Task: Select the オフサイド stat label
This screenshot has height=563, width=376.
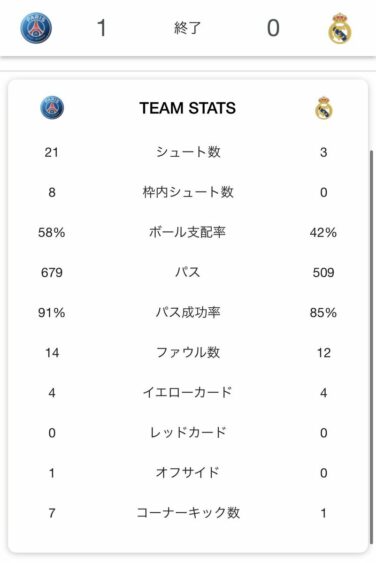Action: click(x=187, y=472)
